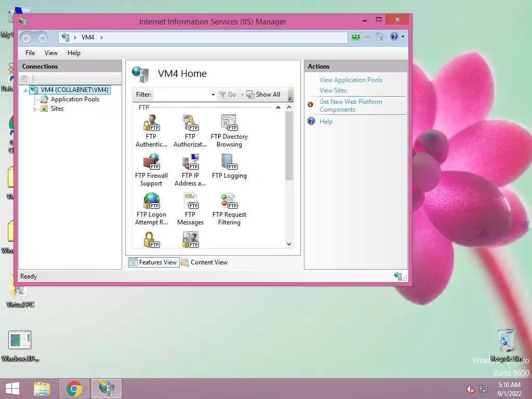Image resolution: width=532 pixels, height=399 pixels.
Task: Select Application Pools in Connections tree
Action: (x=75, y=99)
